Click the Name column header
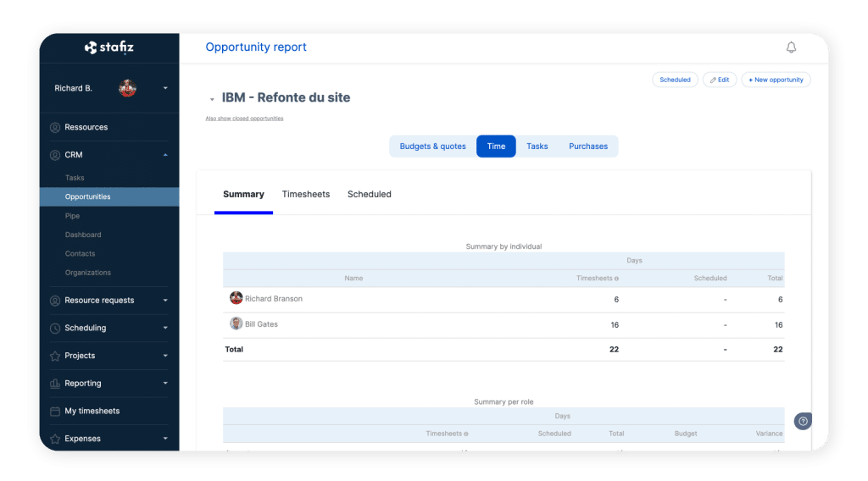The width and height of the screenshot is (868, 481). point(353,278)
